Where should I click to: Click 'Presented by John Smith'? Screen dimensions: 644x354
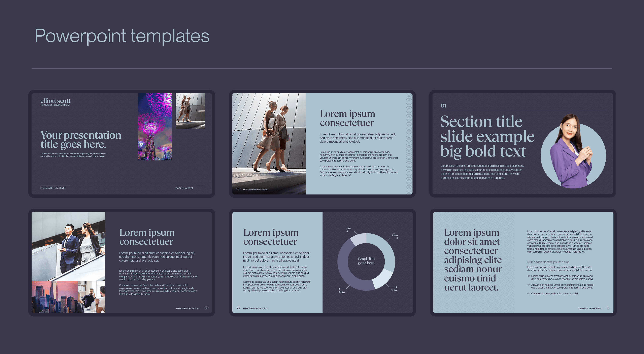pos(53,188)
